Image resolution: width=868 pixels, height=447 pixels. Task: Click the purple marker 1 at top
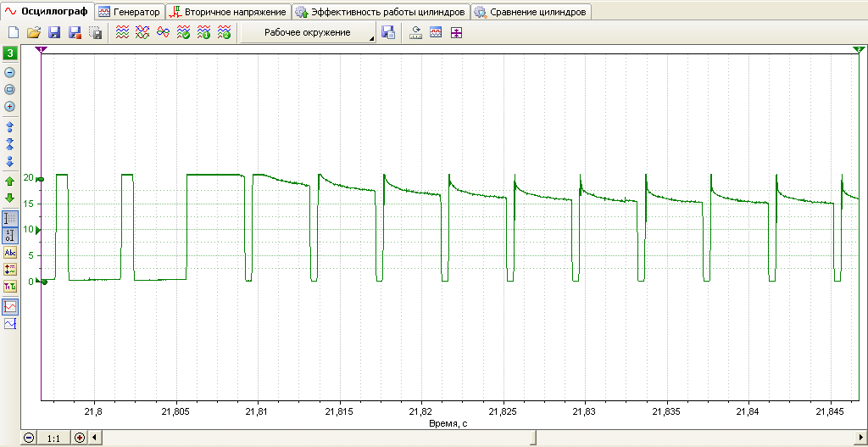pyautogui.click(x=42, y=50)
